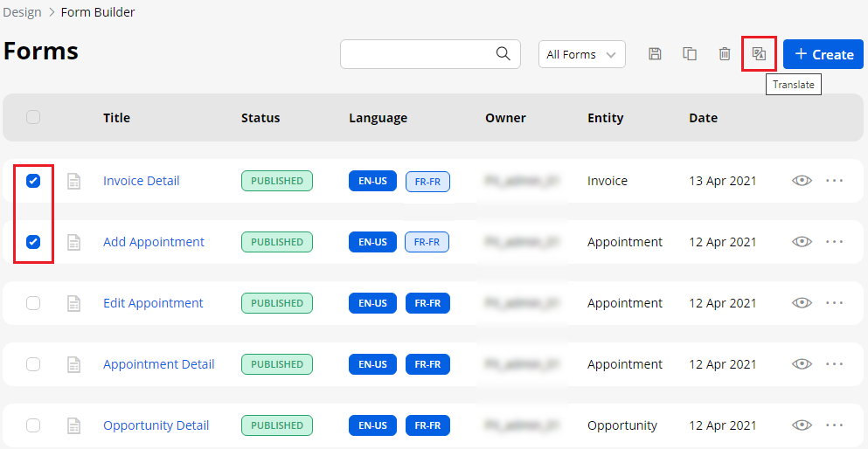Preview Edit Appointment with eye icon
The width and height of the screenshot is (868, 449).
click(x=802, y=303)
